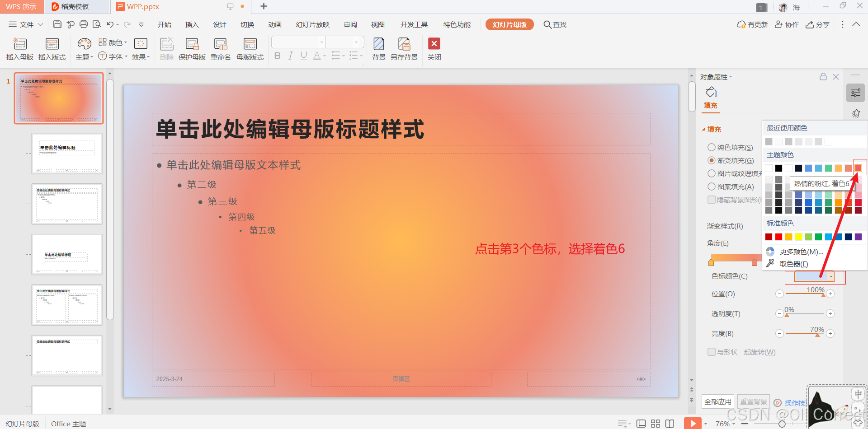The image size is (868, 429).
Task: Click the 母版版式 (Master Layout) icon
Action: 250,44
